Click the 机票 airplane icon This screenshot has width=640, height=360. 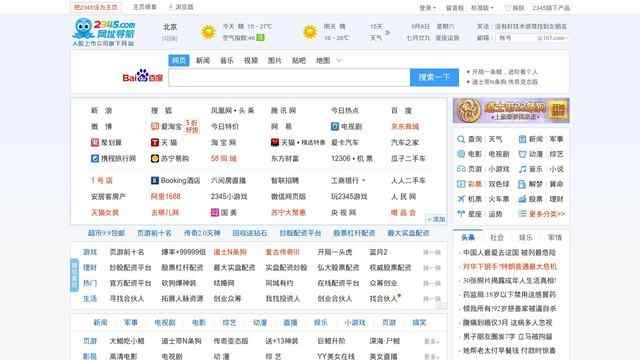461,199
